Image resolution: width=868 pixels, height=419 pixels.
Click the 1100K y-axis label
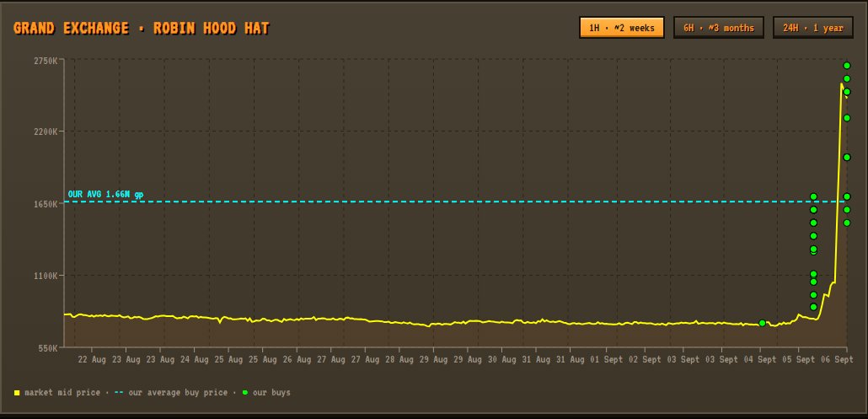(46, 276)
